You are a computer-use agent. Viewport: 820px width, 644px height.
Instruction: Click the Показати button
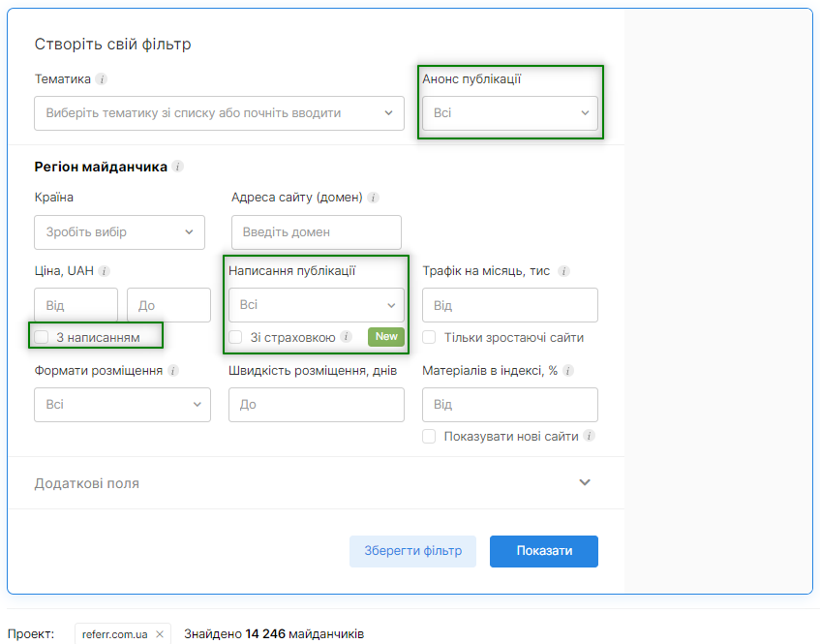(x=543, y=551)
